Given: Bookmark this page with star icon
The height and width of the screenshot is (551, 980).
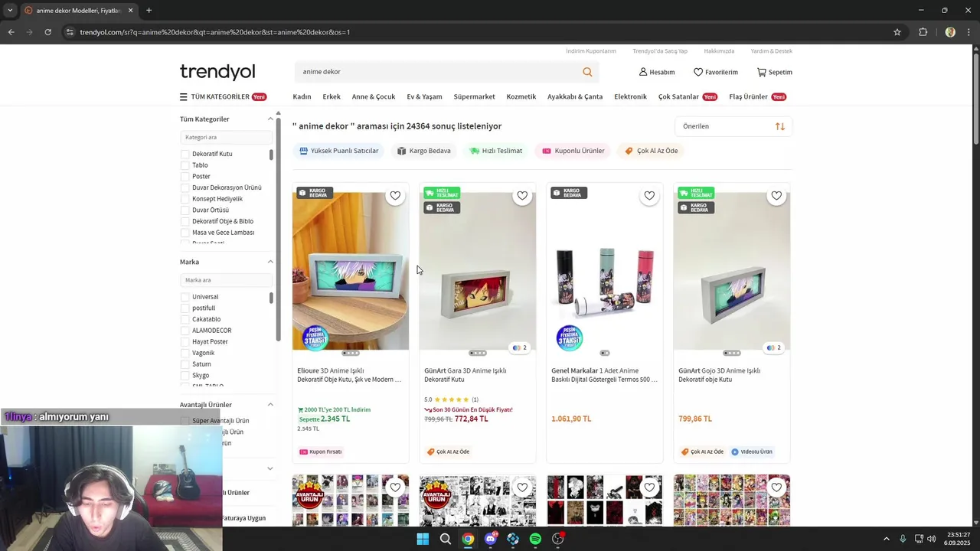Looking at the screenshot, I should (x=897, y=32).
